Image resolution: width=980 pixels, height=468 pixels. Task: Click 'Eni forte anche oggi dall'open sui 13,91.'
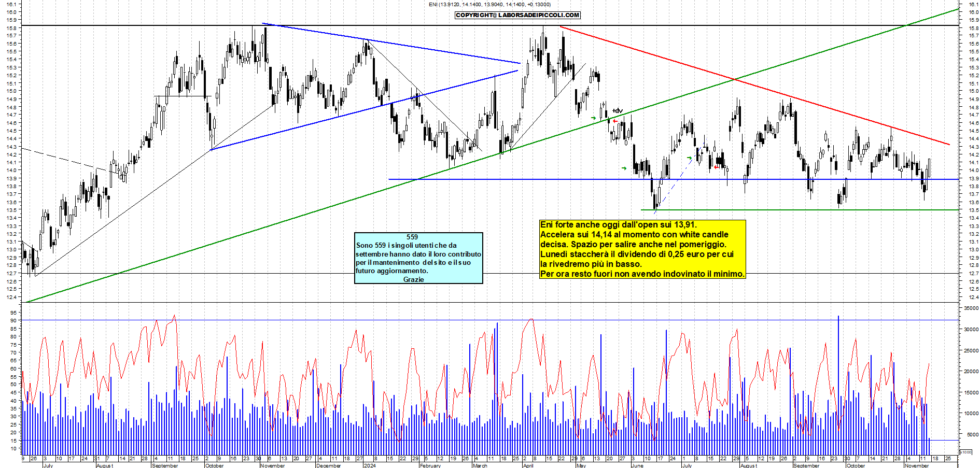click(619, 224)
